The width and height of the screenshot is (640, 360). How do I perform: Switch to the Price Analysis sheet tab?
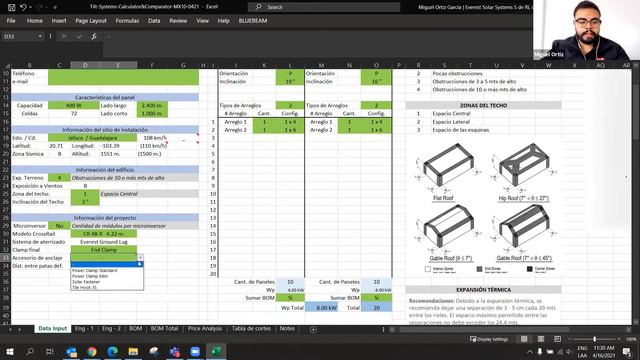[205, 329]
